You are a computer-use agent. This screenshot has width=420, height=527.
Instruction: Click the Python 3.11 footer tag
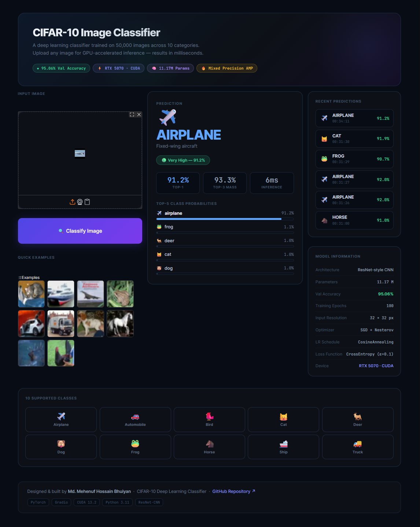click(117, 502)
